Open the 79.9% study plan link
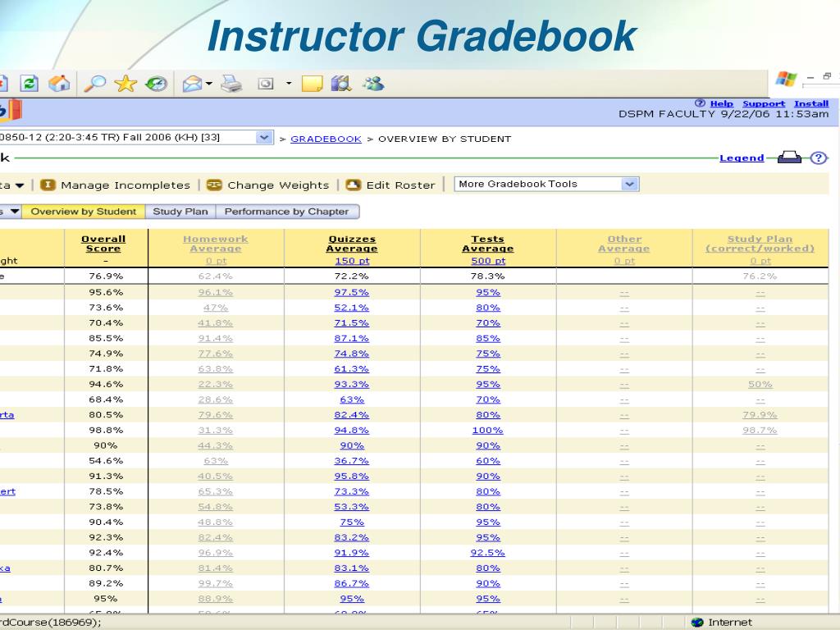840x630 pixels. (760, 415)
